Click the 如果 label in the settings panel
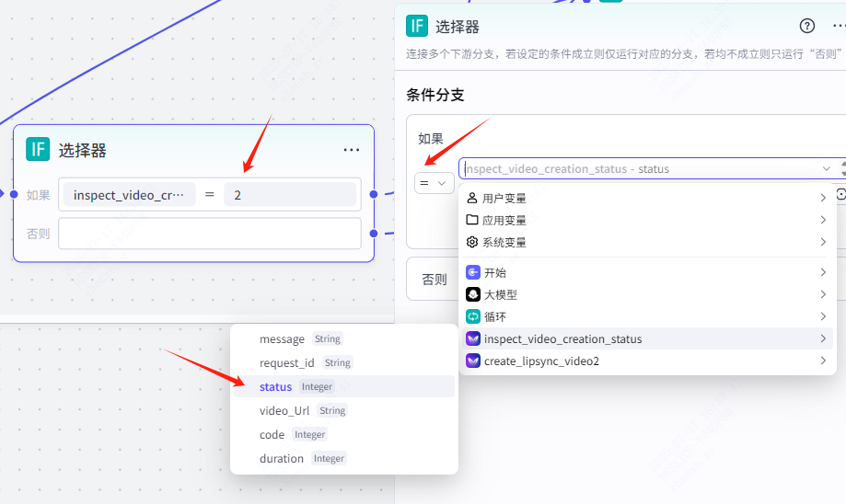This screenshot has height=504, width=846. 431,139
